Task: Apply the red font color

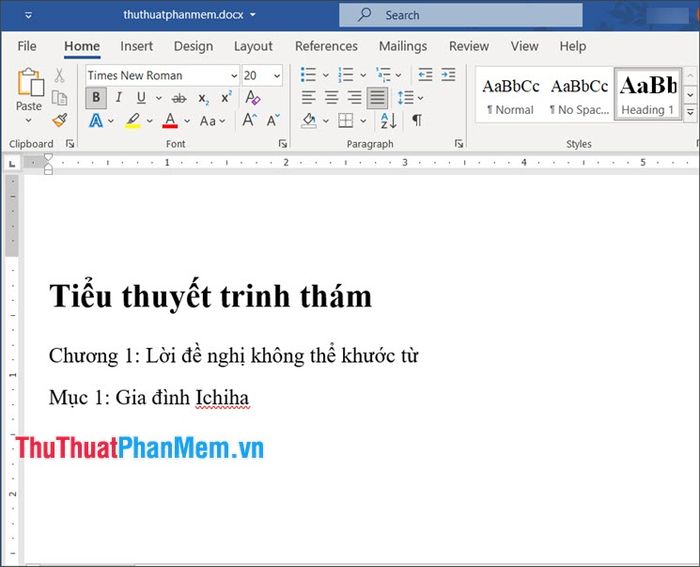Action: [170, 121]
